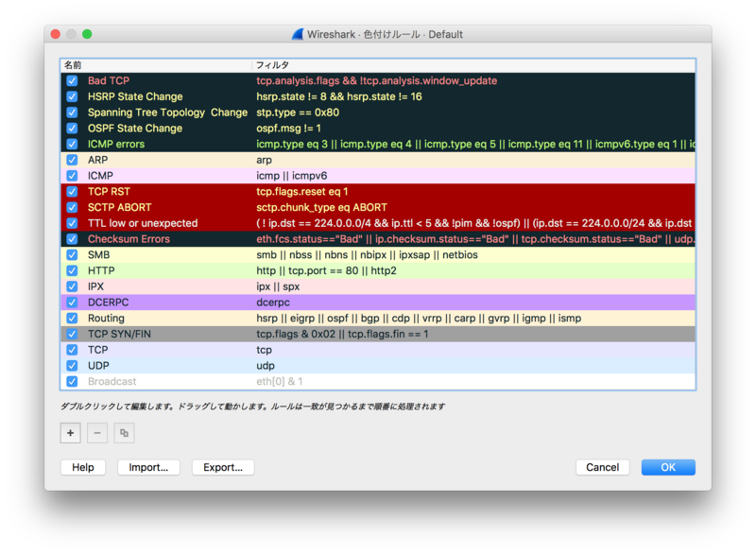756x554 pixels.
Task: Click the copy coloring rule icon
Action: (x=124, y=432)
